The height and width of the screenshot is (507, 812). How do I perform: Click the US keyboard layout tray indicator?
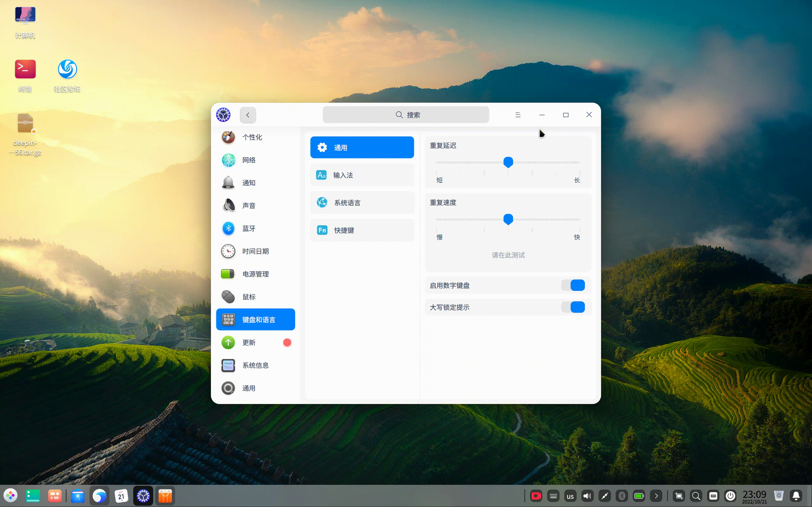570,496
